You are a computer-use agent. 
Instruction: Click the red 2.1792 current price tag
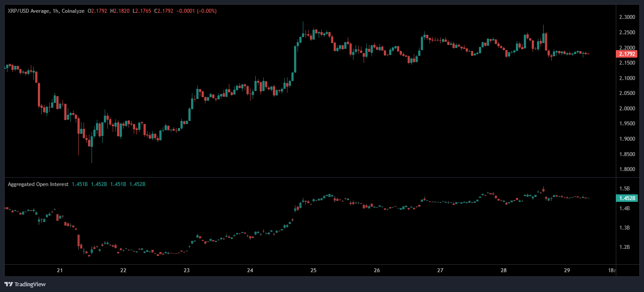click(x=627, y=54)
